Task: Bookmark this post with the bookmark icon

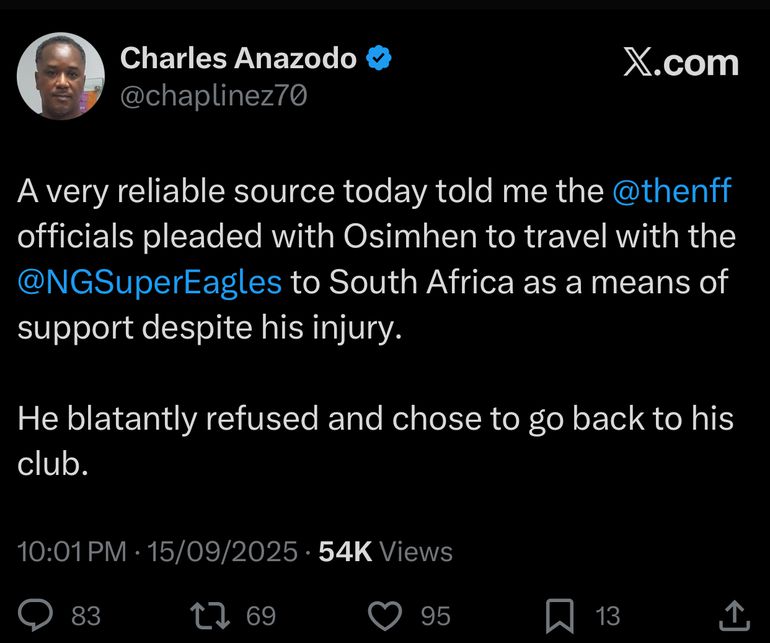Action: point(561,614)
